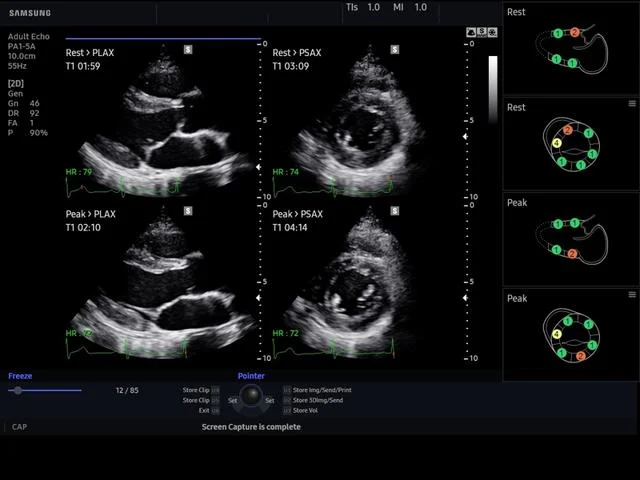
Task: Toggle orange segment 2 in Peak PSAX diagram
Action: (580, 356)
